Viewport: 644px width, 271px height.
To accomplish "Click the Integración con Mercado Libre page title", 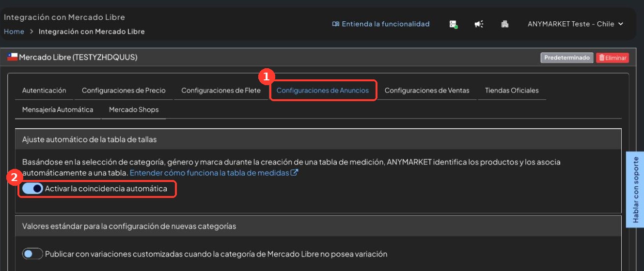I will 64,17.
